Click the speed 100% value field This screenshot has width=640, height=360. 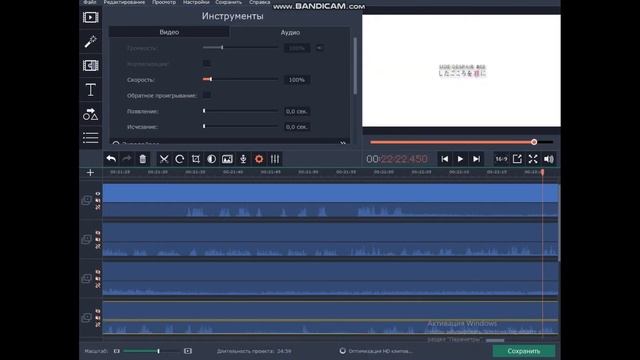point(297,80)
